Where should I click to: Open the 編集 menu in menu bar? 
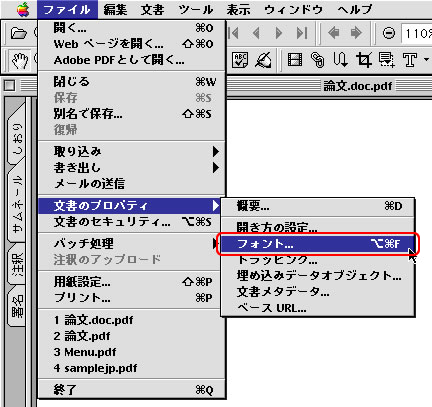click(x=115, y=9)
